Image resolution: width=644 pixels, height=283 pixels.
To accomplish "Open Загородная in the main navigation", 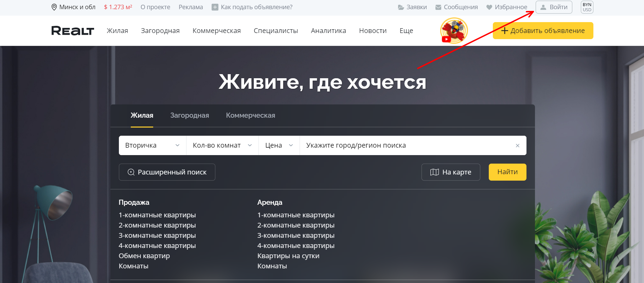I will (160, 31).
